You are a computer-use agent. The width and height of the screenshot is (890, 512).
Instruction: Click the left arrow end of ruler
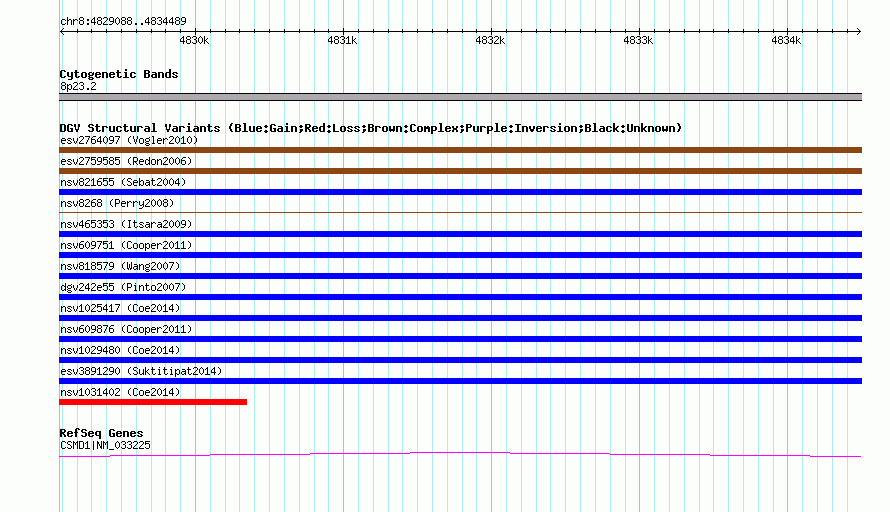pyautogui.click(x=62, y=31)
